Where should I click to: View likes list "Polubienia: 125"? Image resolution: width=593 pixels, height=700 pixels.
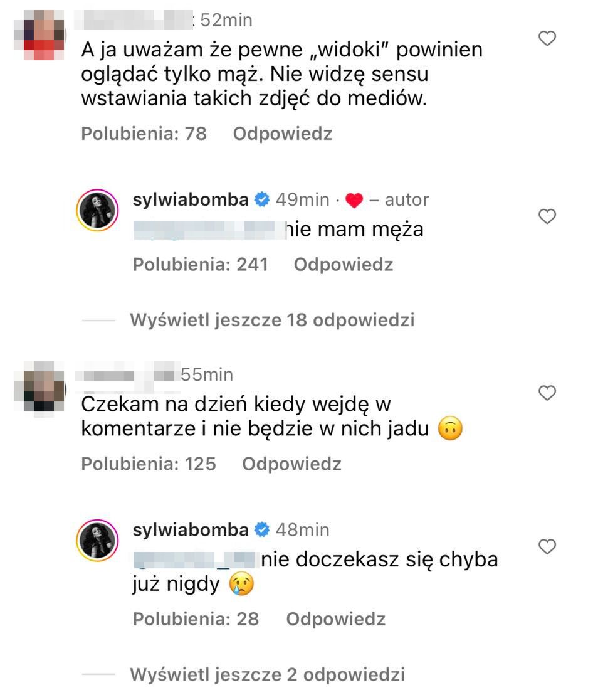pos(149,464)
